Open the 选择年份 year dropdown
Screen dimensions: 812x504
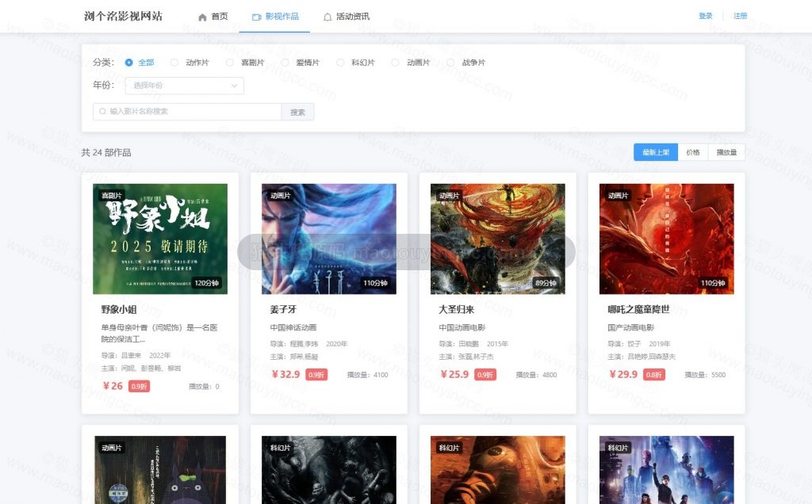click(x=184, y=86)
